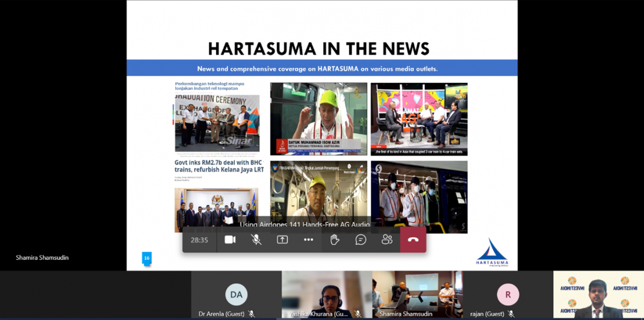Image resolution: width=644 pixels, height=320 pixels.
Task: Click the signing ceremony group photo
Action: click(216, 209)
